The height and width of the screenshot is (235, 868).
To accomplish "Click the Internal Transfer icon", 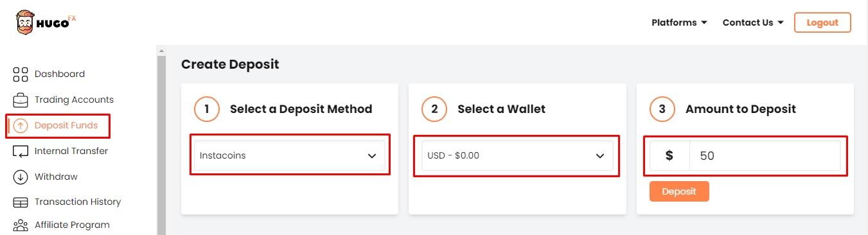I will click(x=21, y=152).
